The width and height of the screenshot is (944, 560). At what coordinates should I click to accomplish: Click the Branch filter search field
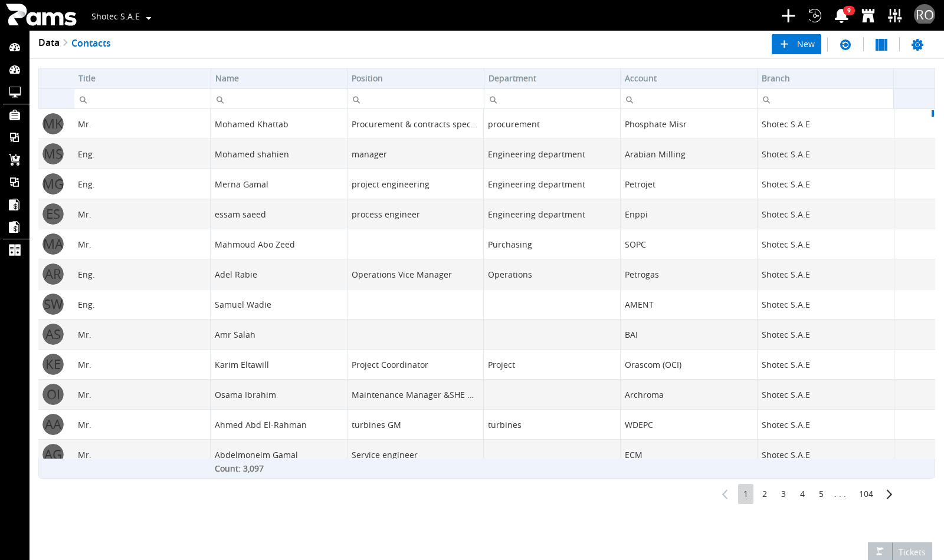coord(825,99)
